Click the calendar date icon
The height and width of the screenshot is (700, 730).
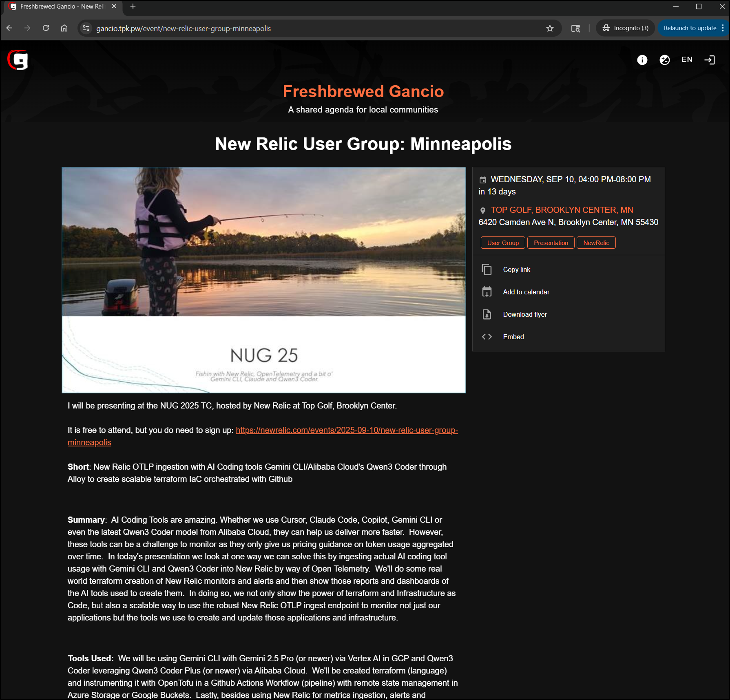(482, 180)
